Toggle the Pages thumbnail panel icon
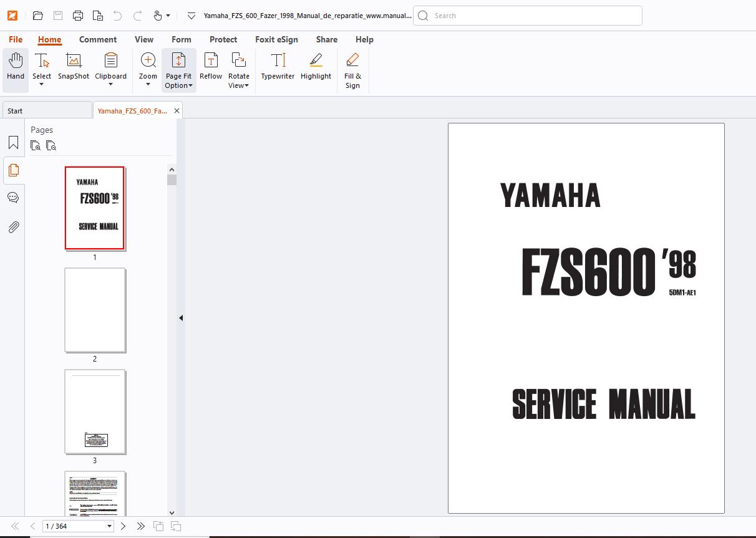The width and height of the screenshot is (756, 538). pos(13,170)
